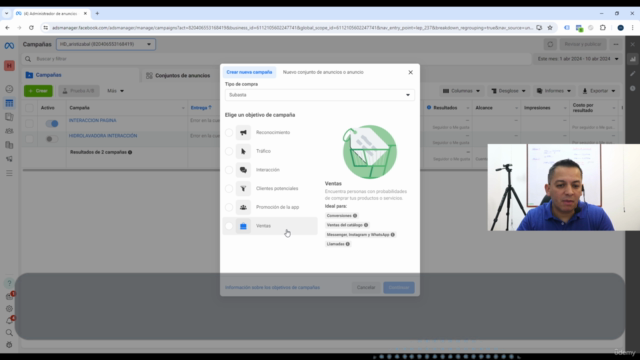This screenshot has width=640, height=360.
Task: Select the Interacción objective radio button
Action: [229, 170]
